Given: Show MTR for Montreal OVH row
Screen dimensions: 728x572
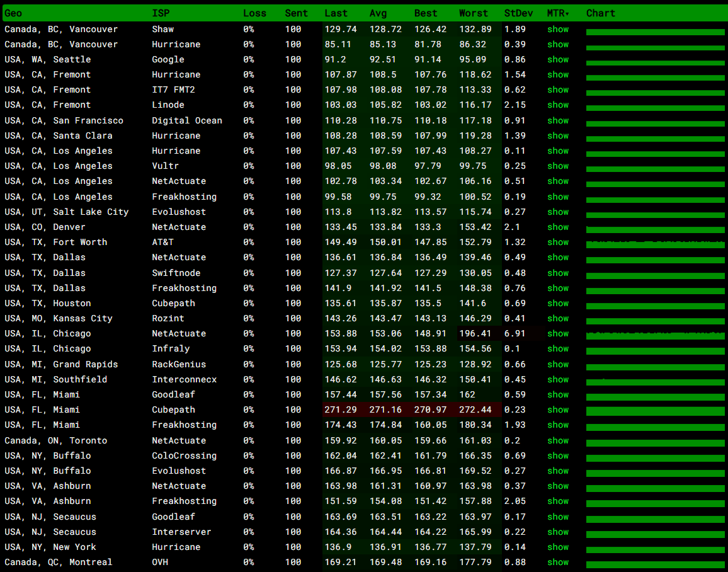Looking at the screenshot, I should 557,563.
